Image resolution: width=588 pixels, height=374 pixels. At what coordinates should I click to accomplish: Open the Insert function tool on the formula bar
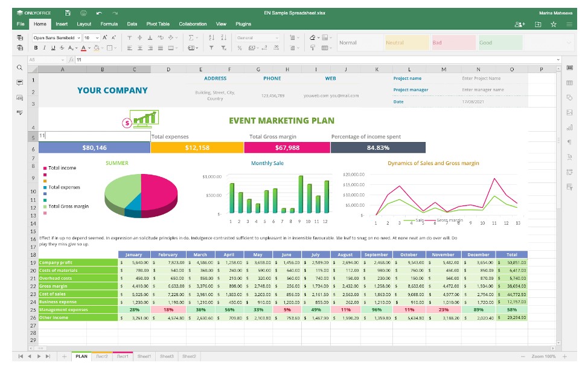(x=72, y=60)
